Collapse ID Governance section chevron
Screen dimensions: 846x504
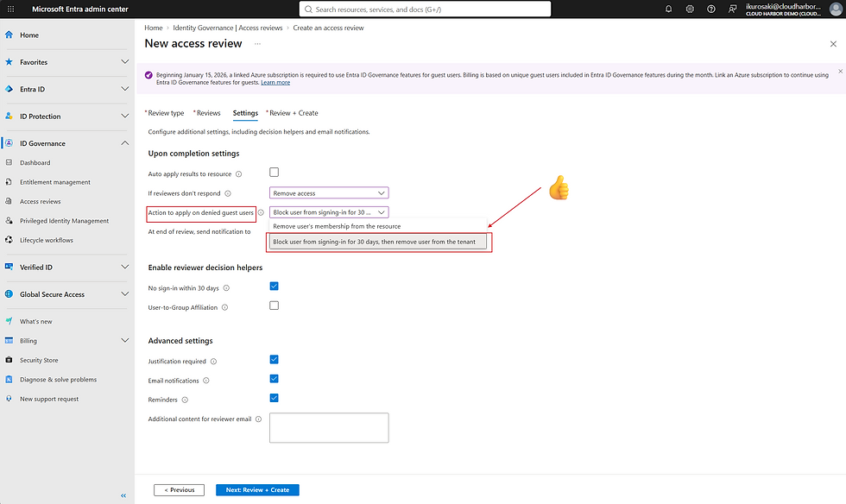124,143
